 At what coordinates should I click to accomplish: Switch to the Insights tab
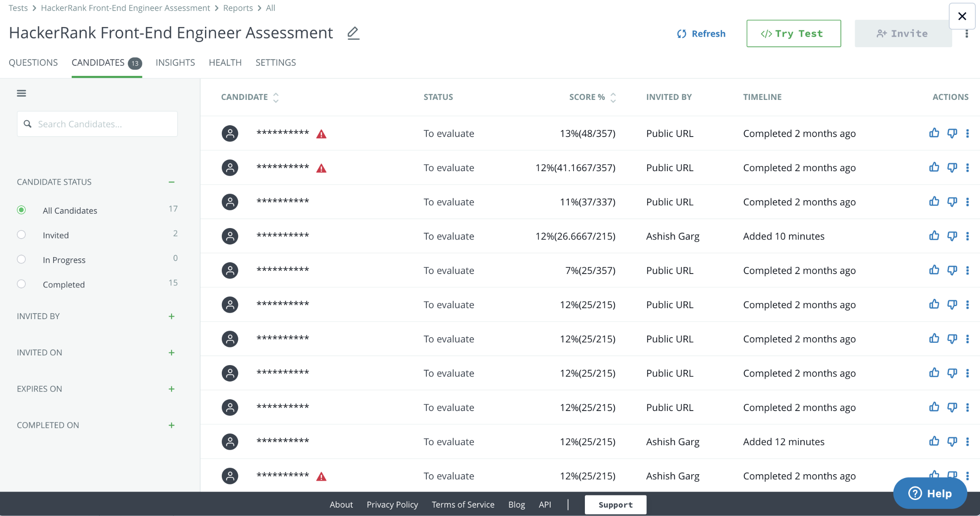175,62
